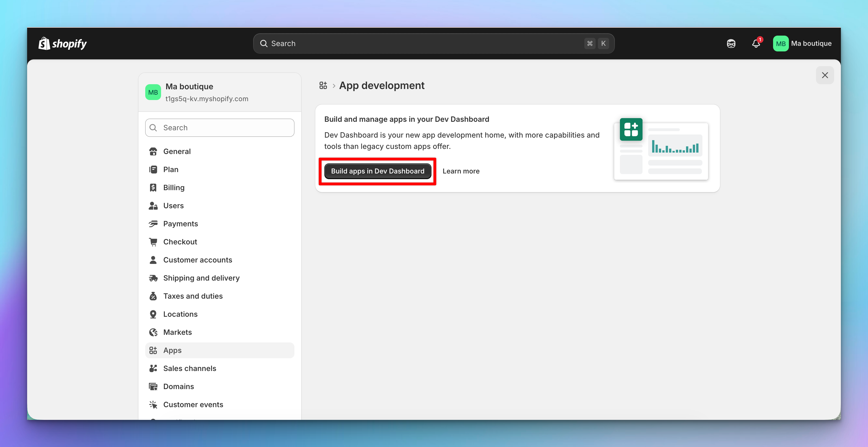Screen dimensions: 868x447
Task: Click the t1gs5q-kv.myshopify.com store URL
Action: [x=207, y=99]
